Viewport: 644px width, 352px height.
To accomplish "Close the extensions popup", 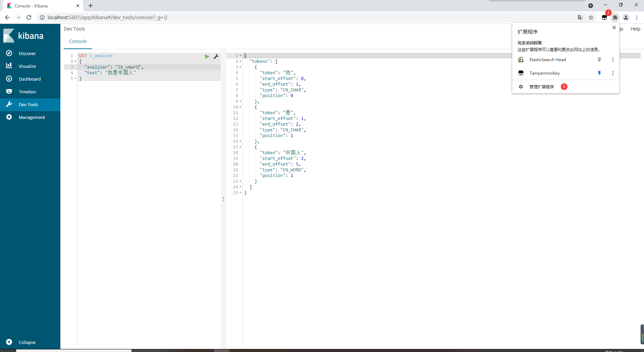I will click(614, 28).
